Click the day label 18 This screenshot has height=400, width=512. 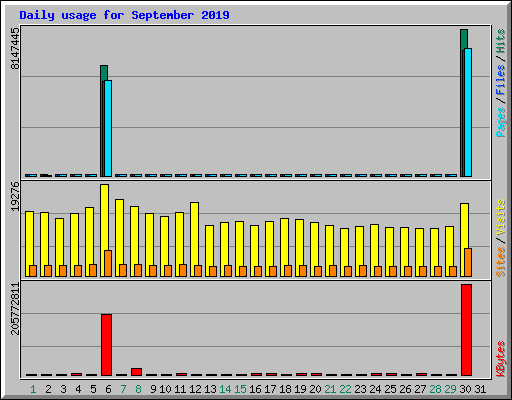[x=285, y=389]
